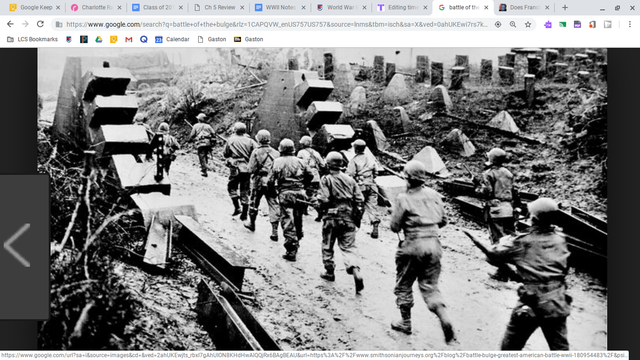The image size is (640, 360).
Task: Open the PDF extension icon
Action: click(x=577, y=24)
